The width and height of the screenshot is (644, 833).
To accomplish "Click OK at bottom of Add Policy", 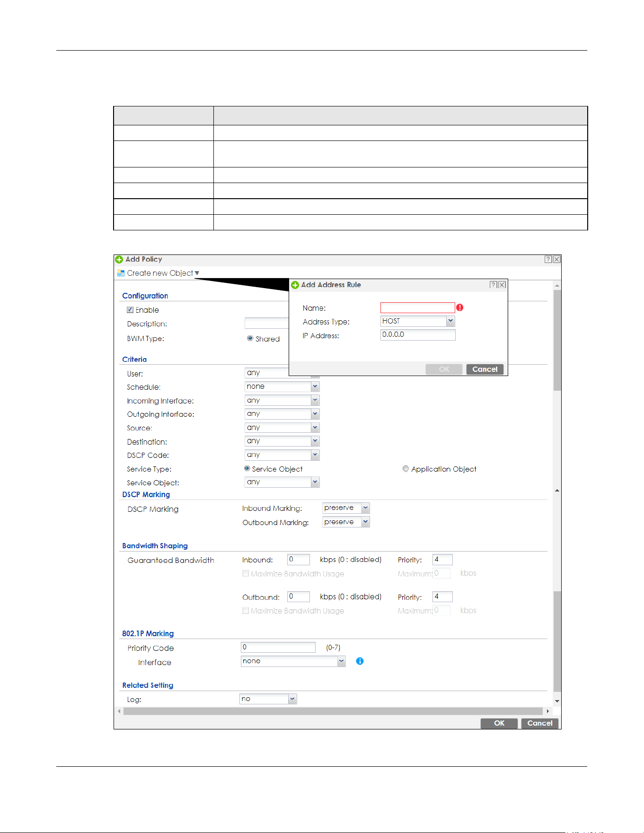I will tap(499, 723).
